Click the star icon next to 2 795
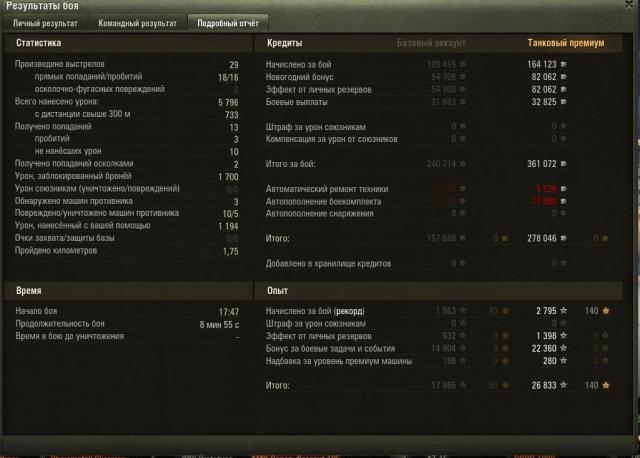 click(563, 311)
